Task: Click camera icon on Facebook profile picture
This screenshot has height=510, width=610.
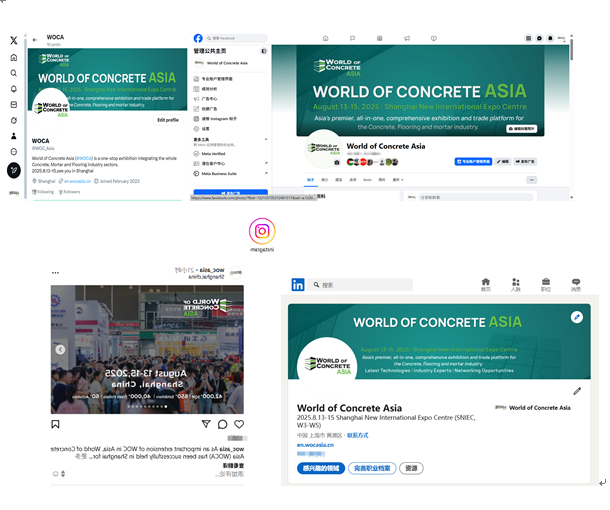Action: click(x=337, y=163)
